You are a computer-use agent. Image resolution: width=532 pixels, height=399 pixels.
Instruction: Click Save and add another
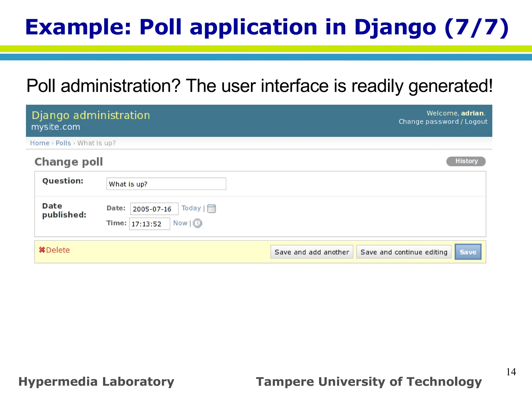312,252
